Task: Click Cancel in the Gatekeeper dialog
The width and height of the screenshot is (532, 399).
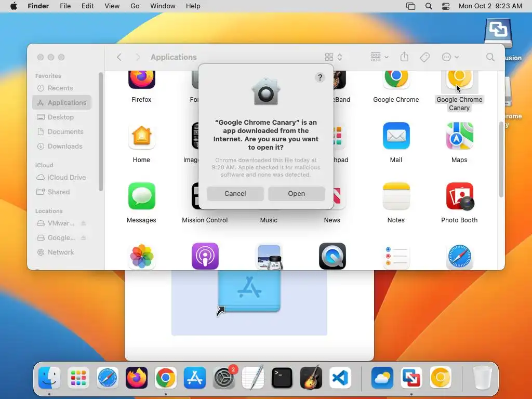Action: 235,193
